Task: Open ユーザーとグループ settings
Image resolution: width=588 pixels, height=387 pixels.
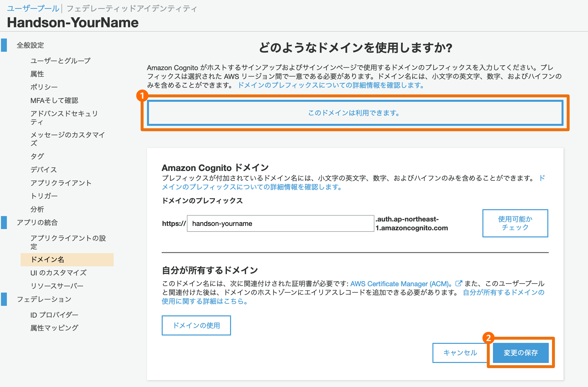Action: pos(60,61)
